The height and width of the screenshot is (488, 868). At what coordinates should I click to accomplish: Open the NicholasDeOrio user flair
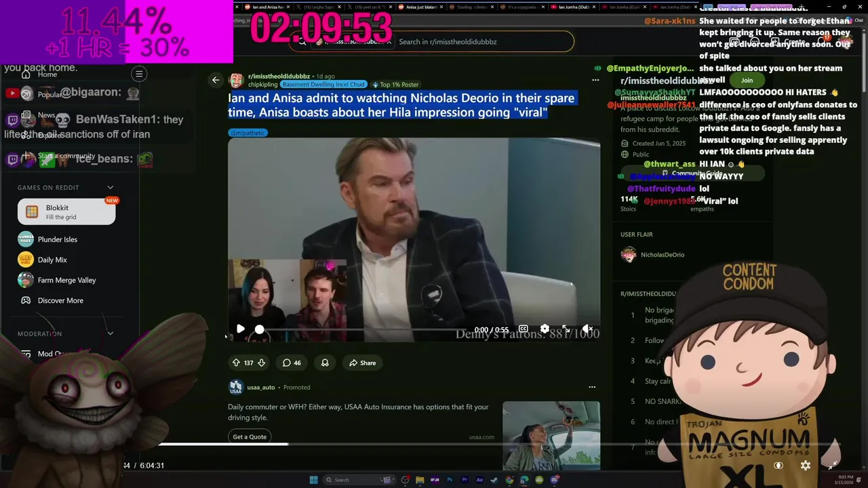(663, 255)
